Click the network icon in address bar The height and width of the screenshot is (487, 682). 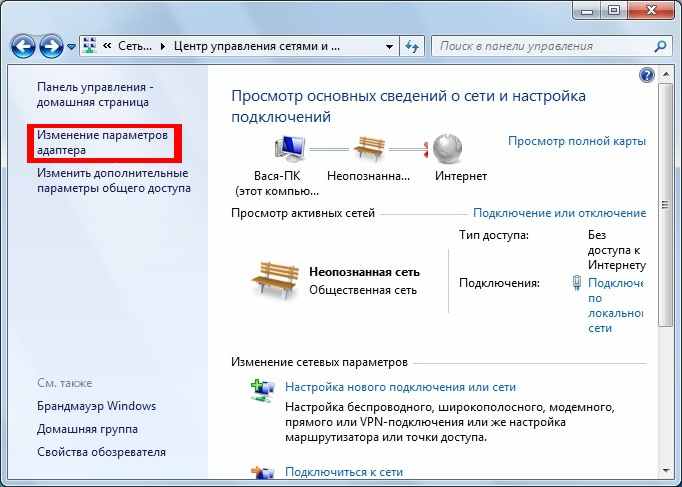click(90, 46)
